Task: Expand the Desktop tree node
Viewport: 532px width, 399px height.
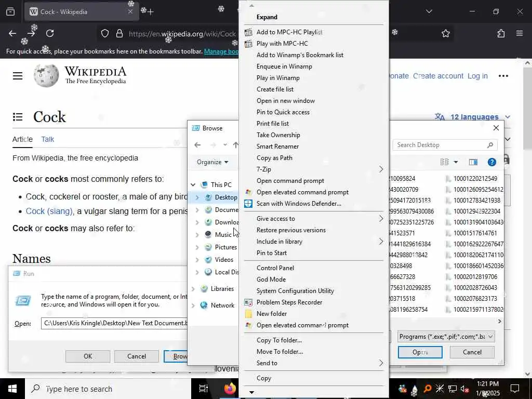Action: (x=197, y=197)
